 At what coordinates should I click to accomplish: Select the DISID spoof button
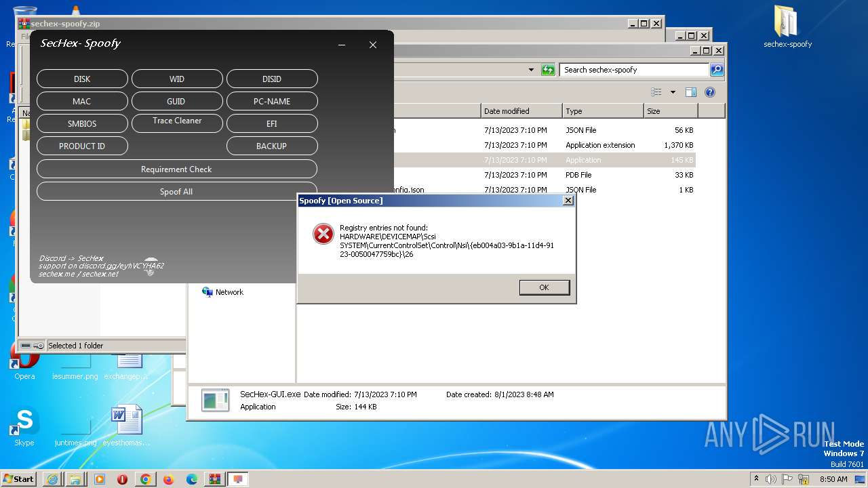point(272,79)
